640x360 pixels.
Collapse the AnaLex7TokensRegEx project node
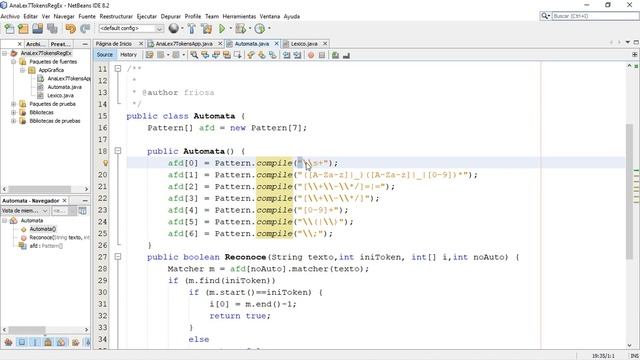click(4, 53)
